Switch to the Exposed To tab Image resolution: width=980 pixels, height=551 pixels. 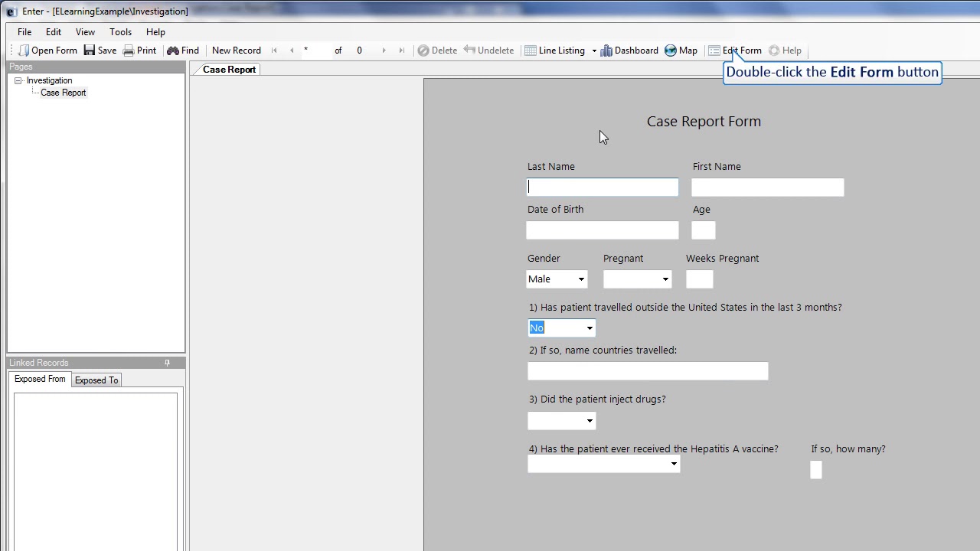click(x=96, y=380)
